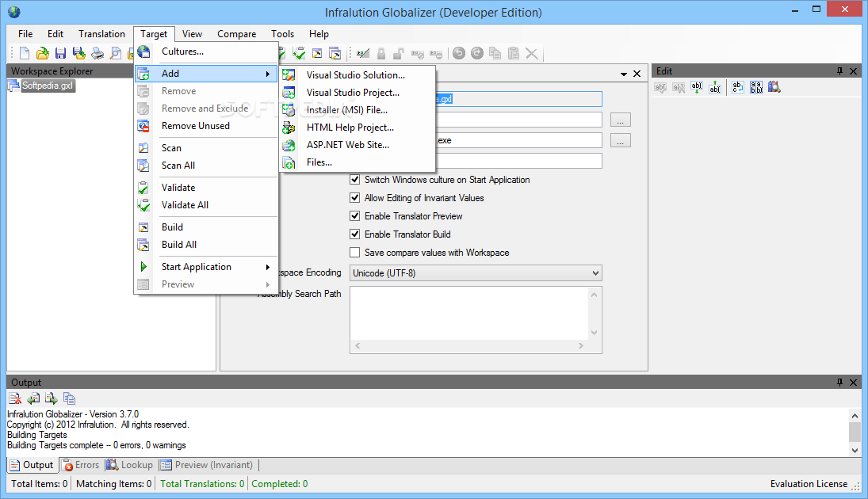Click the Copy output icon in Output panel
The image size is (868, 499).
point(69,398)
